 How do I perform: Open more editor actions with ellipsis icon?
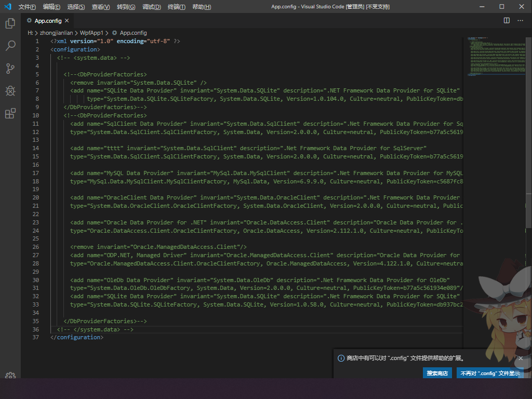pos(520,19)
